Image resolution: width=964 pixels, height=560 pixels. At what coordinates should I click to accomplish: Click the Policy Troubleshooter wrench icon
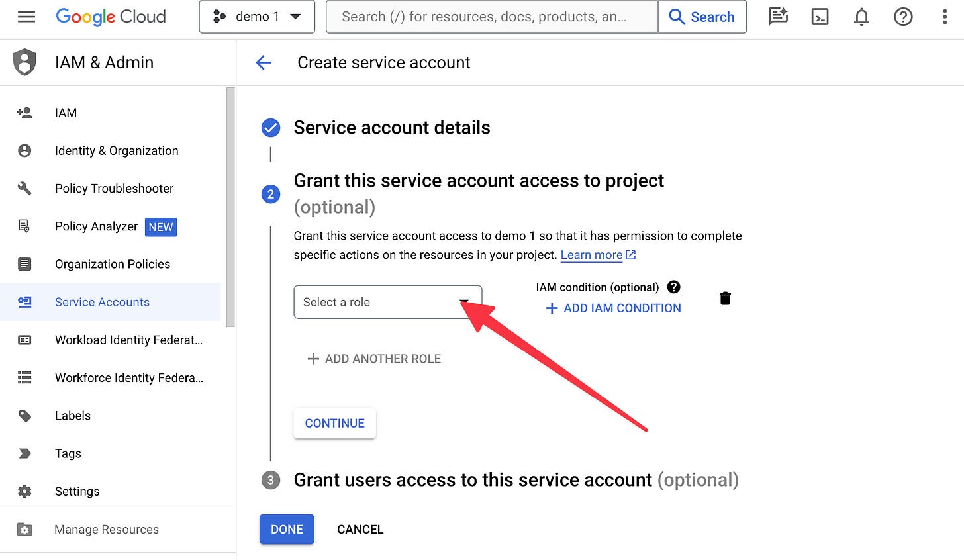click(24, 189)
